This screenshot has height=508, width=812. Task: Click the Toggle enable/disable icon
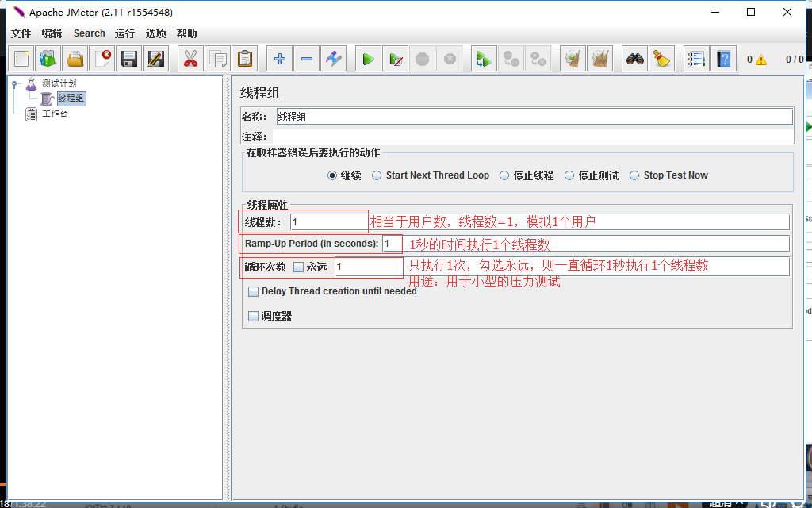pos(334,59)
